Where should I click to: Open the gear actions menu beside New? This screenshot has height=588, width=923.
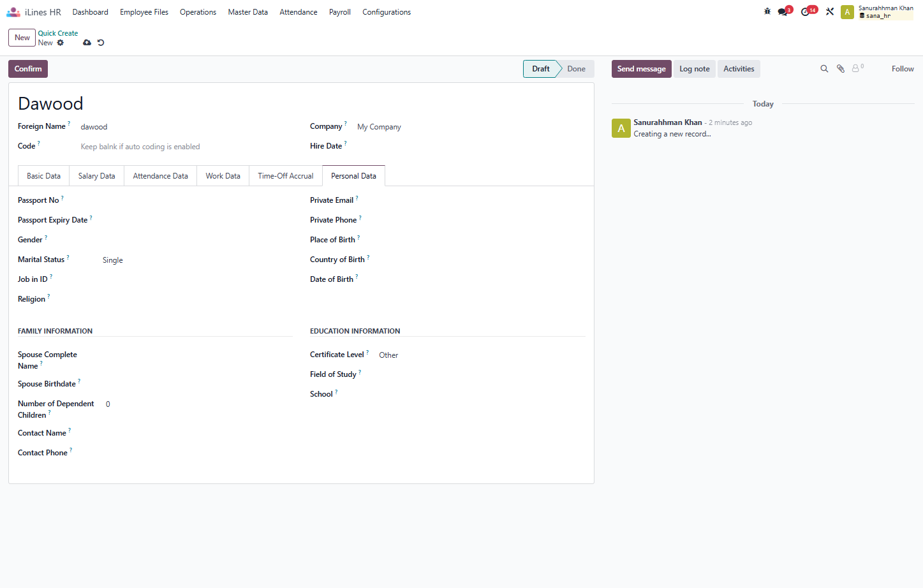click(61, 43)
